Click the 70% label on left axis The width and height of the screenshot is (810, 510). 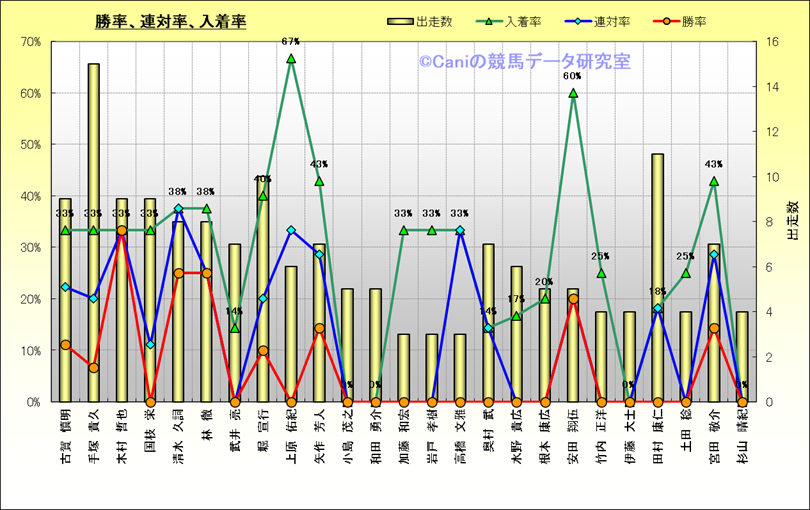point(29,42)
